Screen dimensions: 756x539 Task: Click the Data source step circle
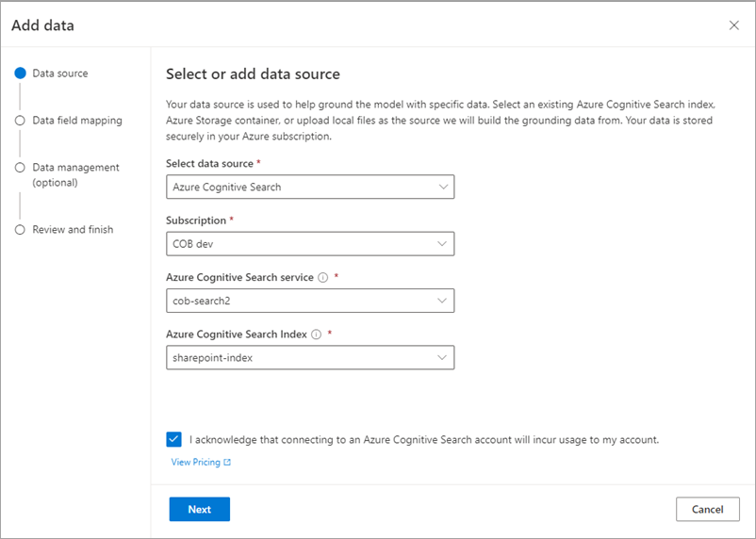[x=20, y=73]
